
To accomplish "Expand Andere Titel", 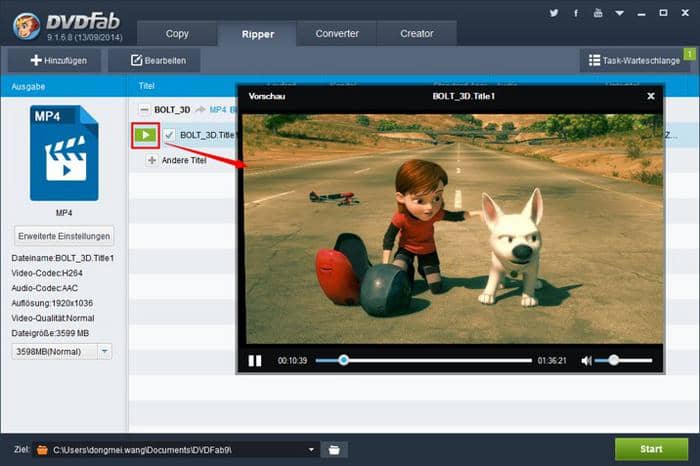I will tap(151, 160).
